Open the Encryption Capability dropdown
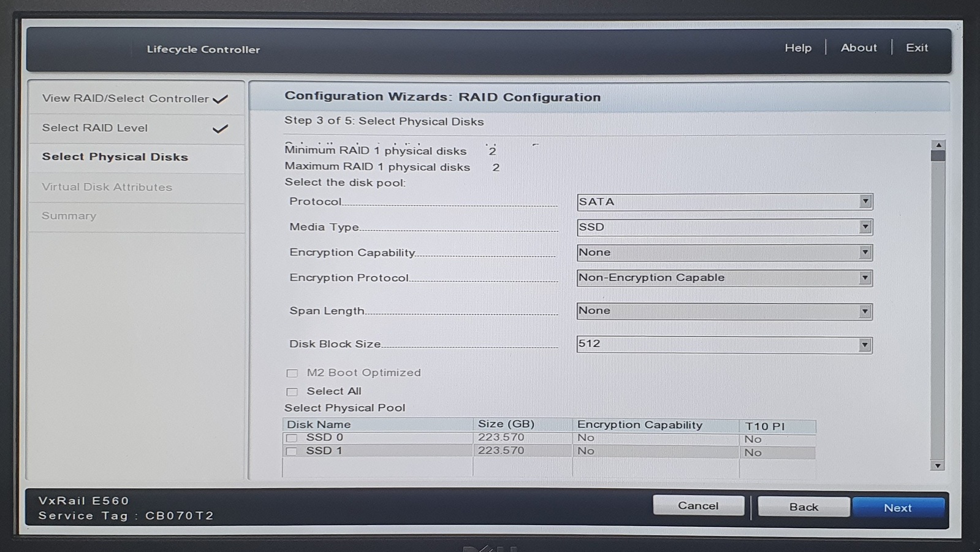This screenshot has height=552, width=980. click(724, 253)
